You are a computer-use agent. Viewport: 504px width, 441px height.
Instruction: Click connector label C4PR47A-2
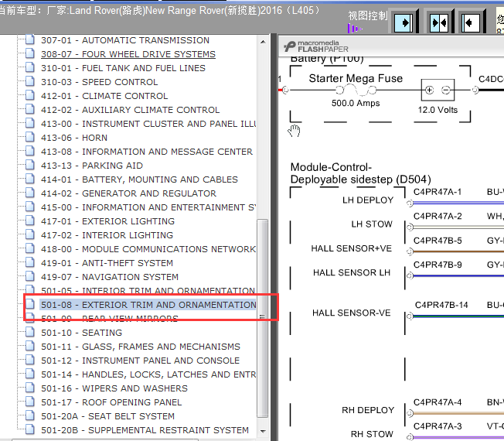click(x=438, y=216)
